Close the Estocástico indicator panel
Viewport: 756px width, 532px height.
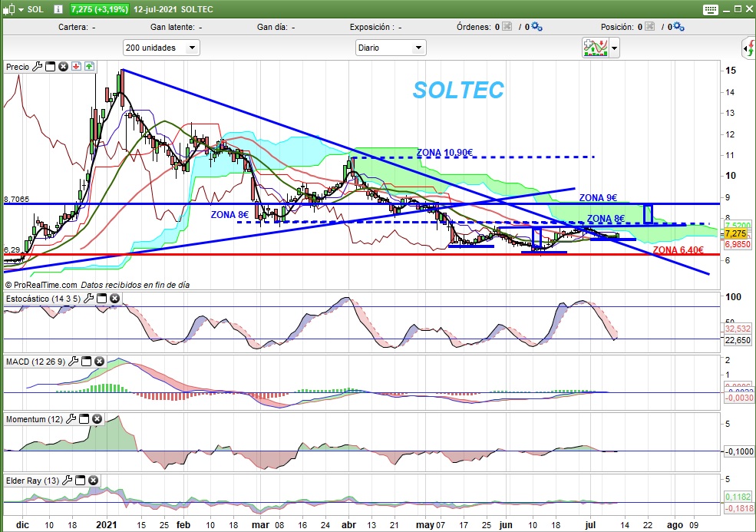click(x=114, y=299)
